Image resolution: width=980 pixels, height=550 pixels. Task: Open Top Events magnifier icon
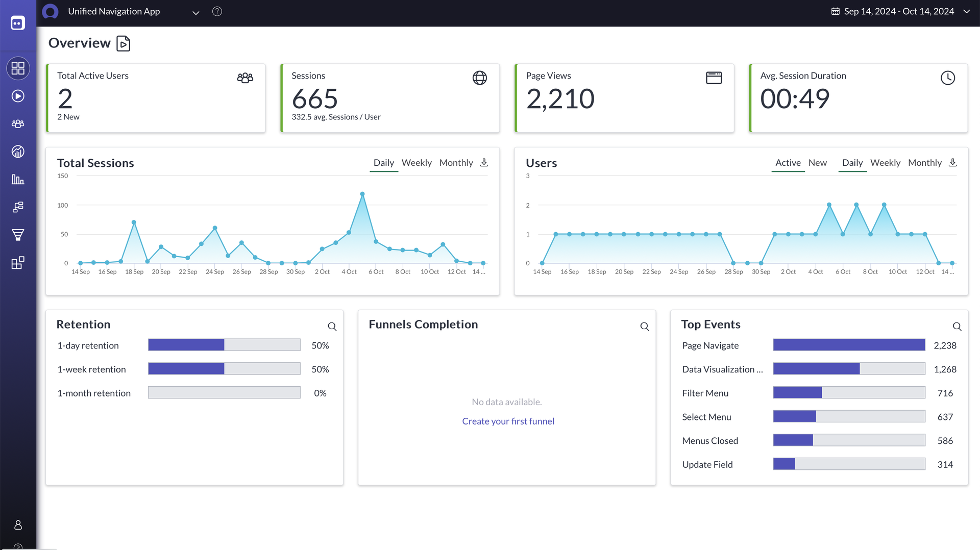pyautogui.click(x=957, y=327)
